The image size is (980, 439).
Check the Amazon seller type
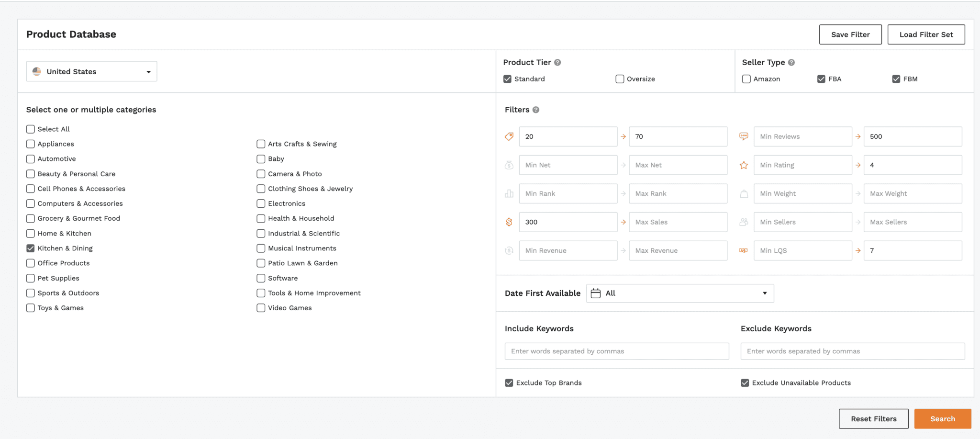pyautogui.click(x=746, y=79)
